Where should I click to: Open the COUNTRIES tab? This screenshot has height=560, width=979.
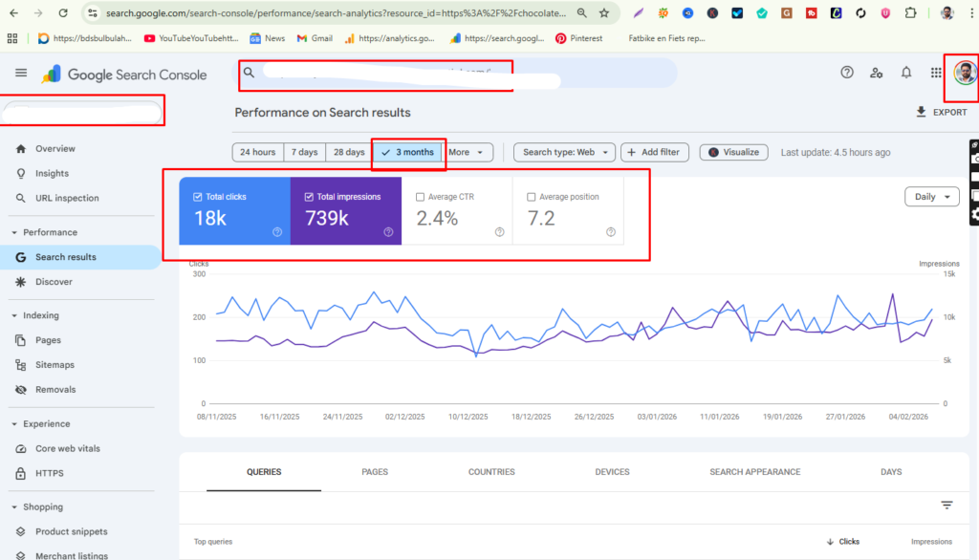click(x=490, y=471)
